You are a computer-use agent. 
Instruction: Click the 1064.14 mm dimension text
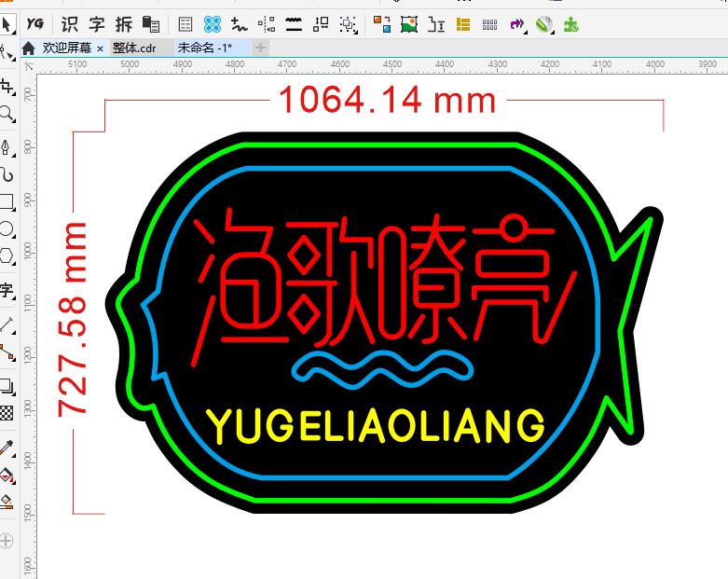[388, 100]
